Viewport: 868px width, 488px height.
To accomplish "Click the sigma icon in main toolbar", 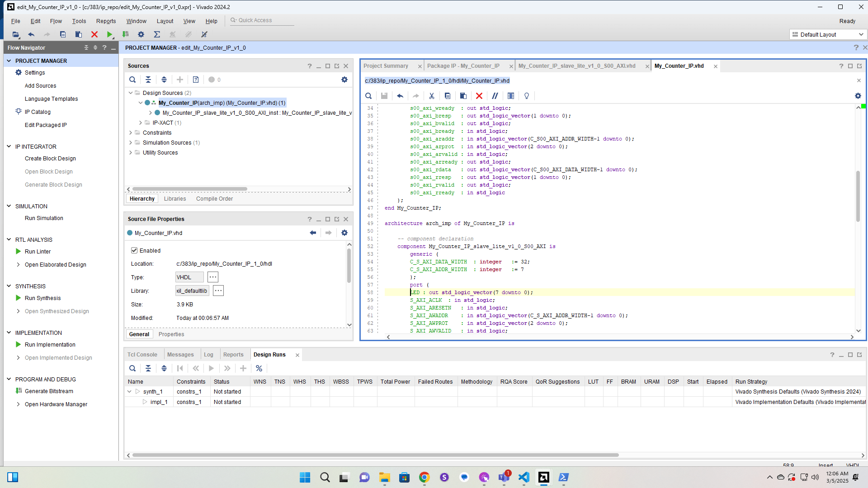I will pos(157,34).
